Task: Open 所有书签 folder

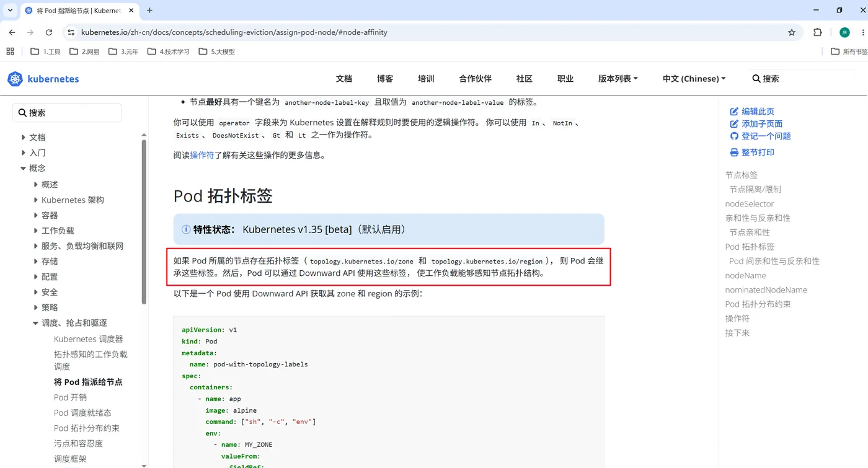Action: 849,51
